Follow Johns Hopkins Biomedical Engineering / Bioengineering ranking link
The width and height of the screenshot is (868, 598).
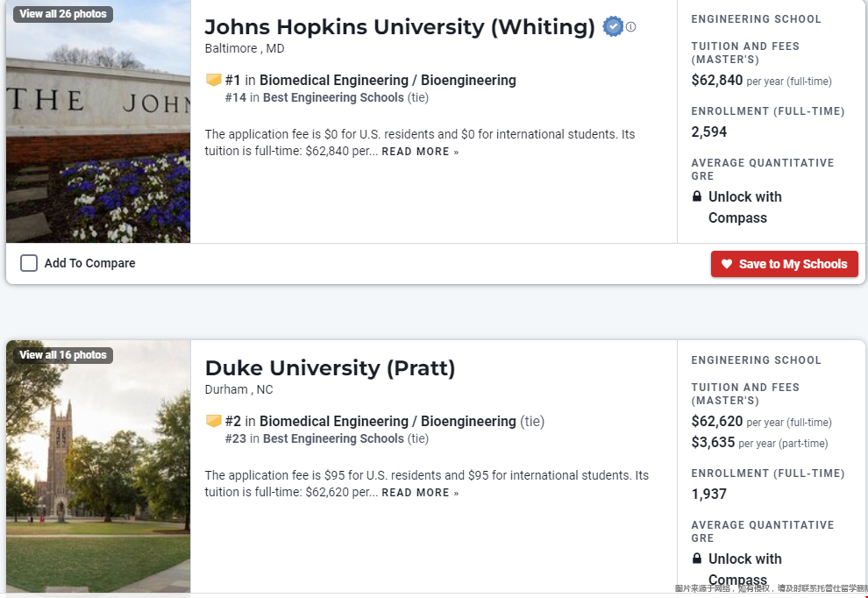tap(388, 81)
